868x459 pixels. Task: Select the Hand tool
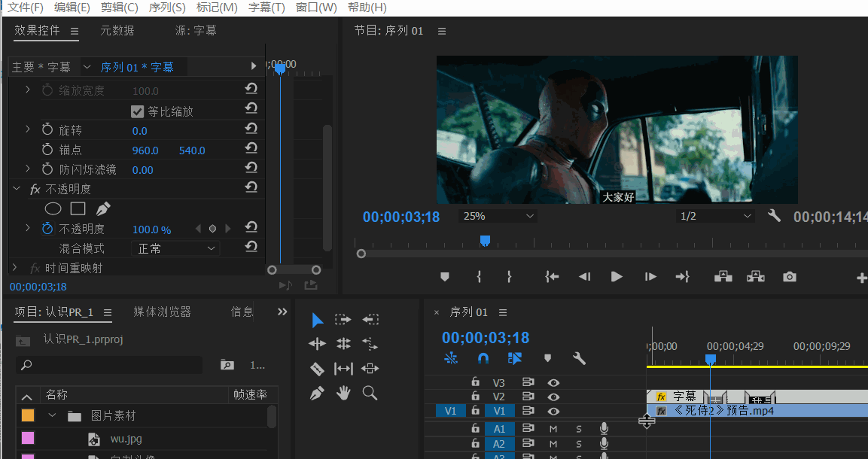coord(343,394)
